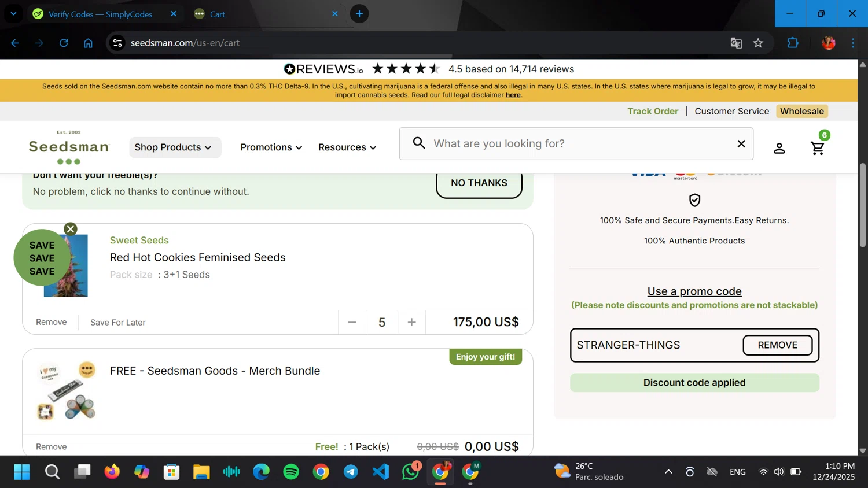
Task: Decrease Red Hot Cookies quantity
Action: coord(352,322)
